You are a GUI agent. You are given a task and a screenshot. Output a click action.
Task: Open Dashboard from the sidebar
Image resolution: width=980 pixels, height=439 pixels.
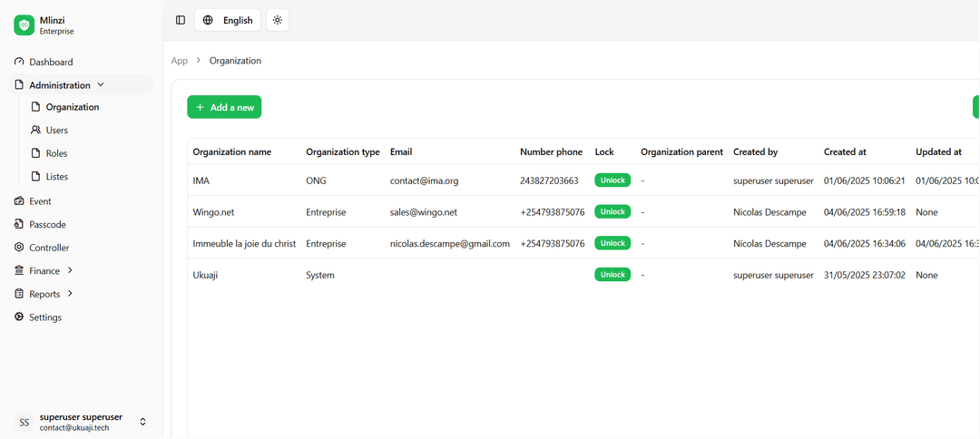click(51, 62)
